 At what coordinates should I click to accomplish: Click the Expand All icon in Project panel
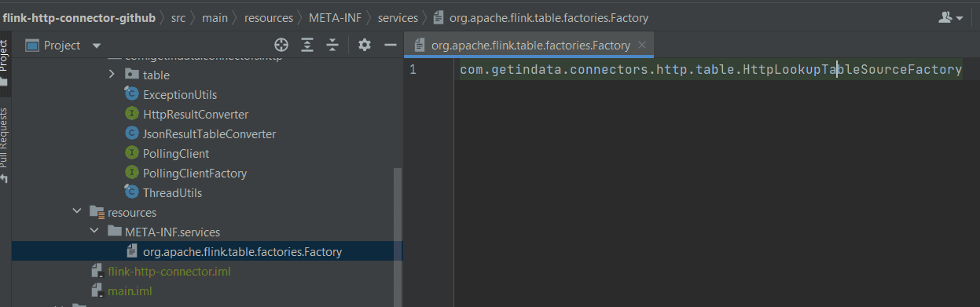pos(307,46)
